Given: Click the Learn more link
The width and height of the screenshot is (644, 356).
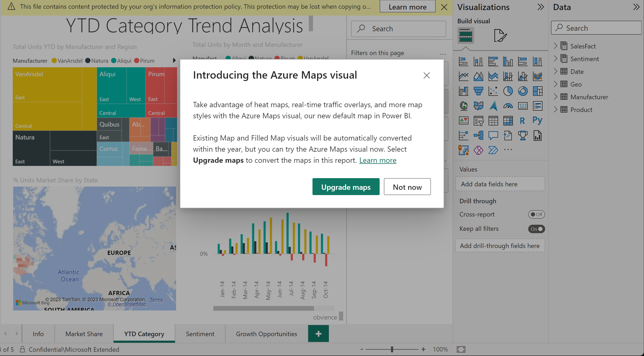Looking at the screenshot, I should click(x=378, y=160).
